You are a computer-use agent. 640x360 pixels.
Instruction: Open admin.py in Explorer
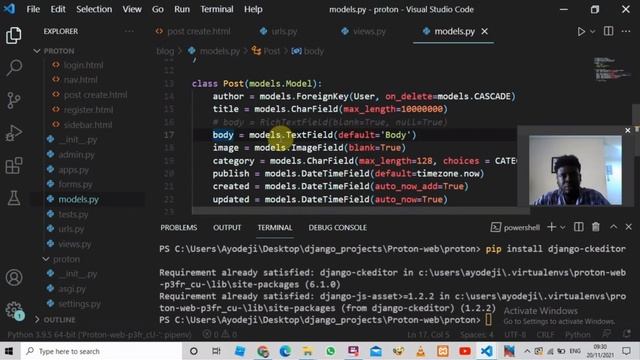click(76, 155)
